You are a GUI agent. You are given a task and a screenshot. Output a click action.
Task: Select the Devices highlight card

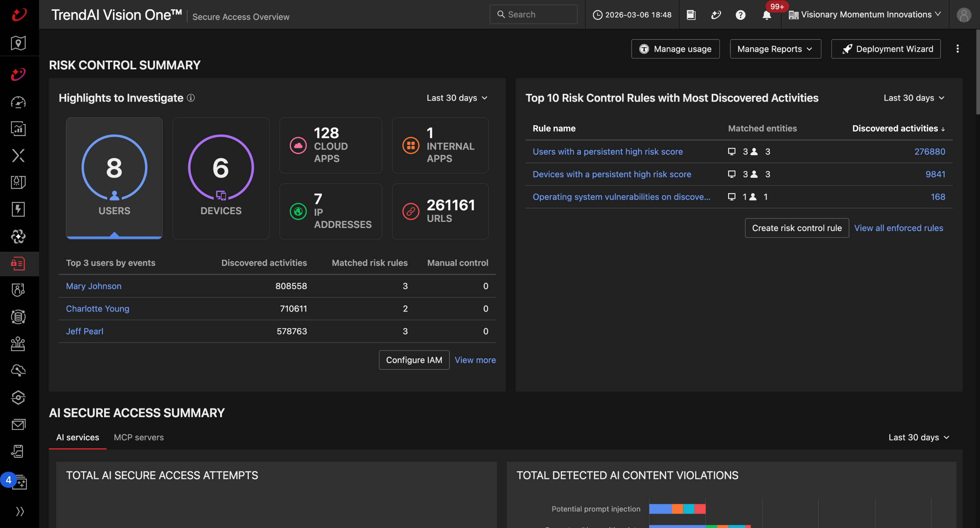tap(221, 178)
